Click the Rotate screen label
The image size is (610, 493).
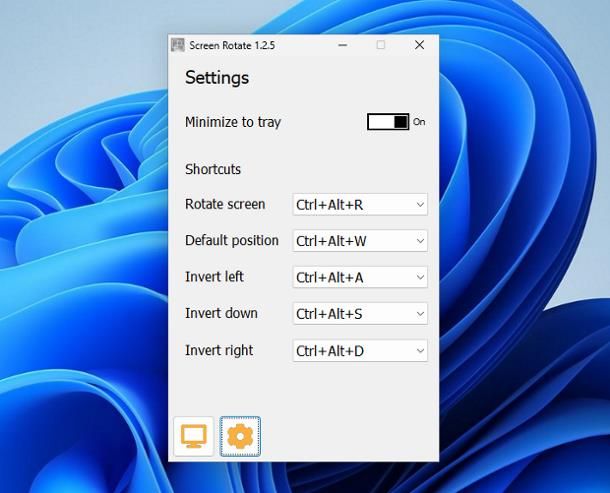tap(225, 204)
